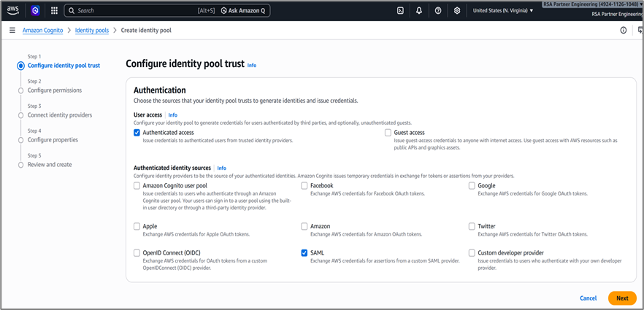
Task: Click the info circle icon at right
Action: tap(623, 31)
